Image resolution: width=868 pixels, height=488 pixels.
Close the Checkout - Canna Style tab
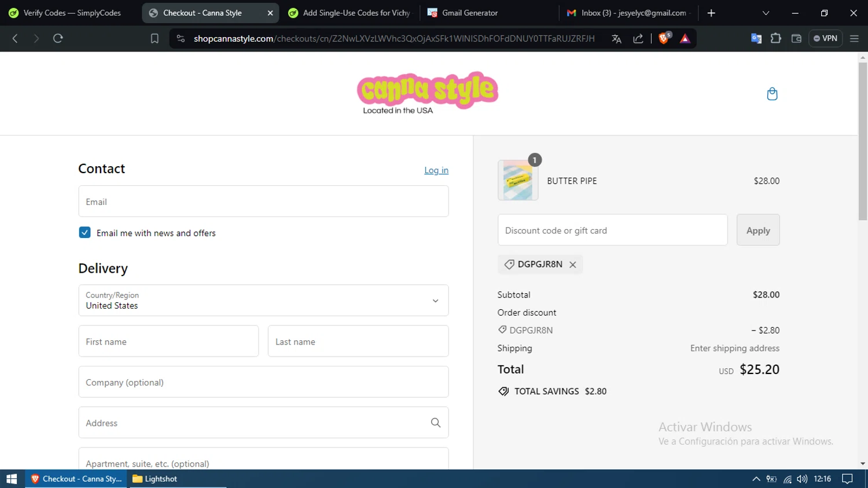[x=270, y=13]
